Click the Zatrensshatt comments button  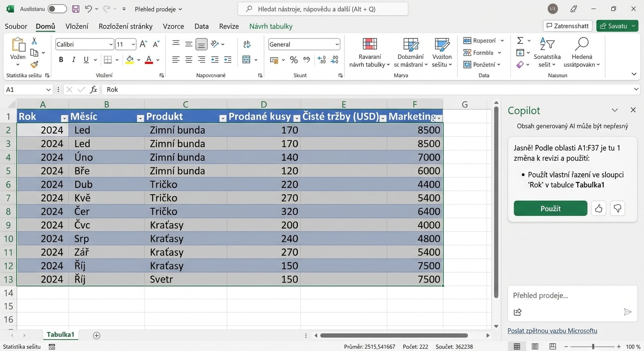tap(568, 26)
